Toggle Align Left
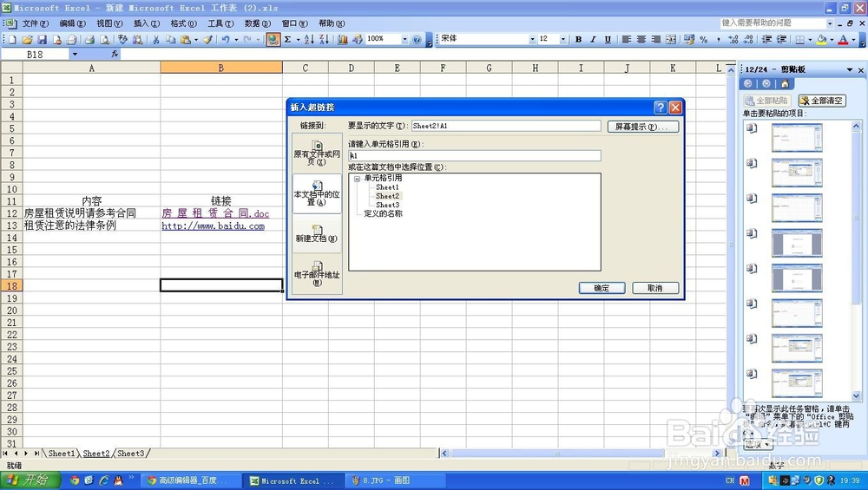 pos(626,39)
